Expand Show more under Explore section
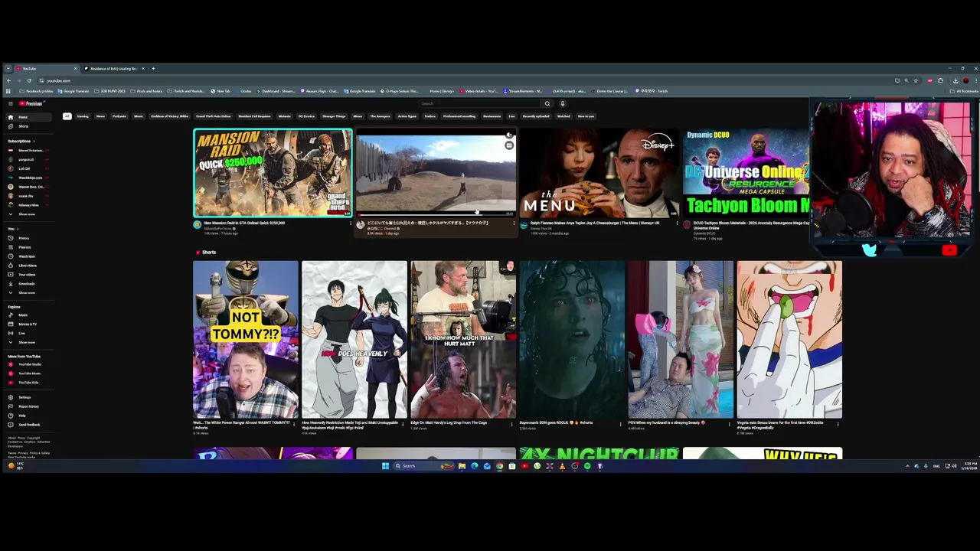Viewport: 980px width, 551px height. [28, 343]
